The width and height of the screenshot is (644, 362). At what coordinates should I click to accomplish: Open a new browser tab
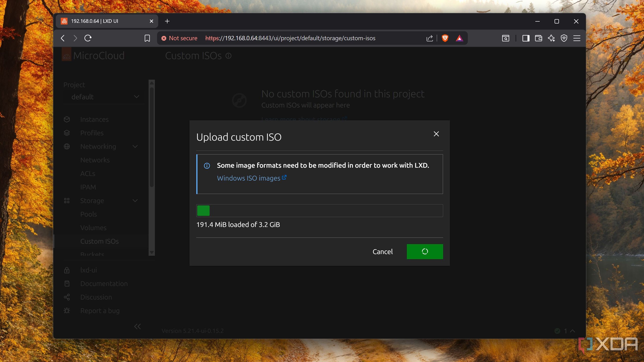click(x=167, y=21)
